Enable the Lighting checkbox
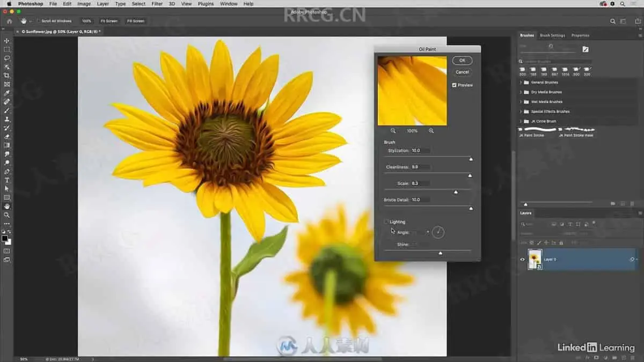The height and width of the screenshot is (362, 644). coord(386,221)
